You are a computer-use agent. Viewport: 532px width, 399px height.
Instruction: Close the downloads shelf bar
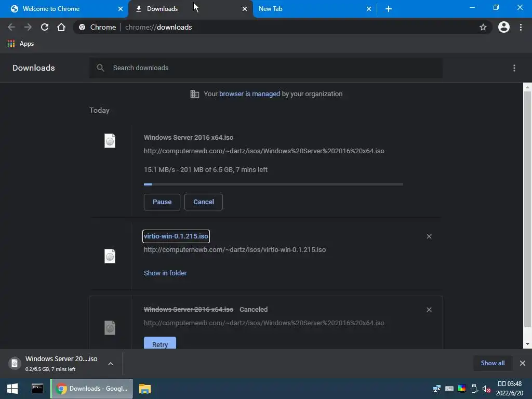pos(523,363)
